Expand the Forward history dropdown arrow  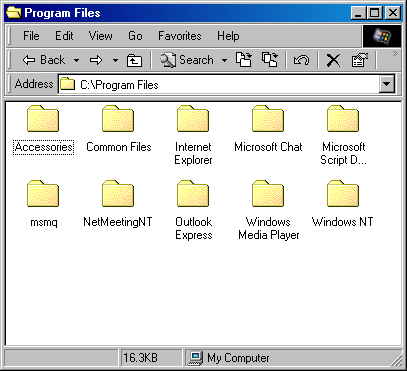115,60
